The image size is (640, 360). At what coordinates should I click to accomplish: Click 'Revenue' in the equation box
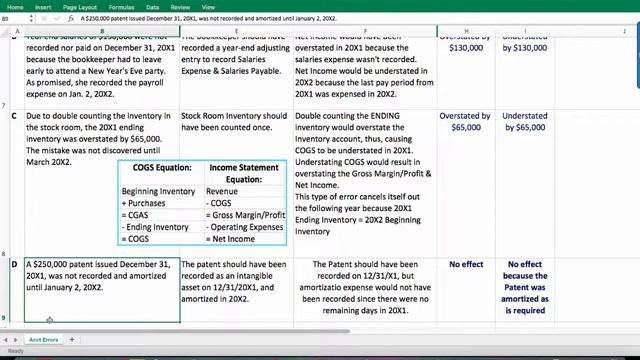[222, 191]
